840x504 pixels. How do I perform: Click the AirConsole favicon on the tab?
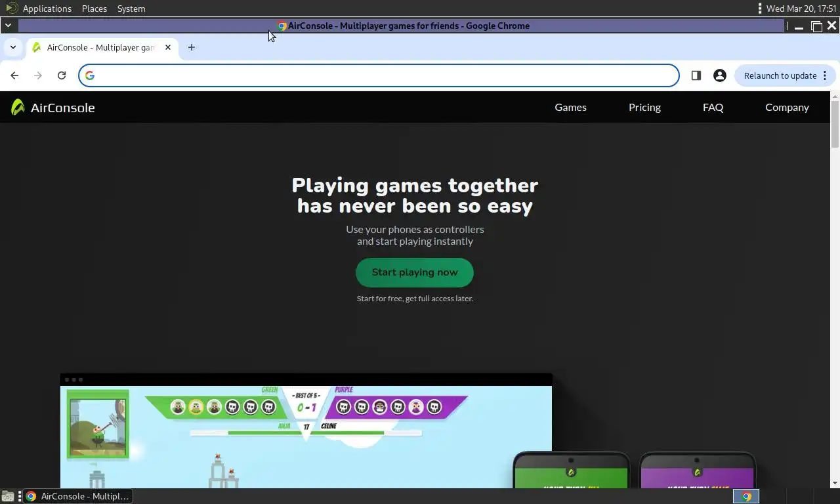pos(37,47)
